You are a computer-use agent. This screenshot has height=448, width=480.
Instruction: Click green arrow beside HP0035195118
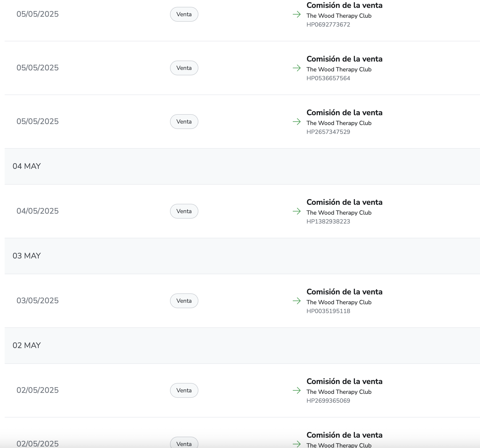pos(297,301)
